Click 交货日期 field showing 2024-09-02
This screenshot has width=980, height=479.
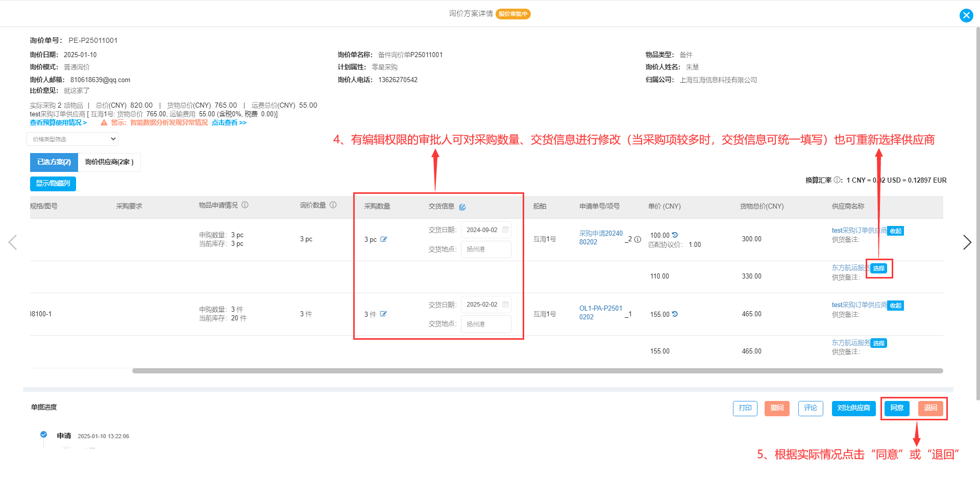pos(486,230)
